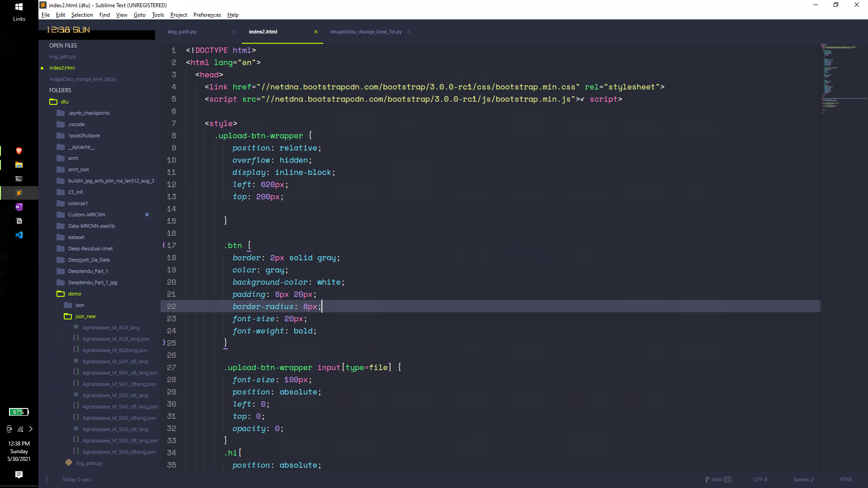Focus Sublime Text taskbar icon
Image resolution: width=868 pixels, height=488 pixels.
pos(19,193)
